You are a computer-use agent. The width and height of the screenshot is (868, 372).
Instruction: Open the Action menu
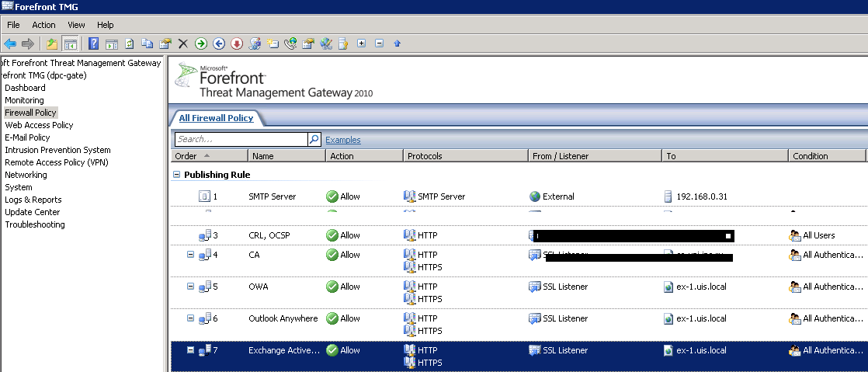43,25
